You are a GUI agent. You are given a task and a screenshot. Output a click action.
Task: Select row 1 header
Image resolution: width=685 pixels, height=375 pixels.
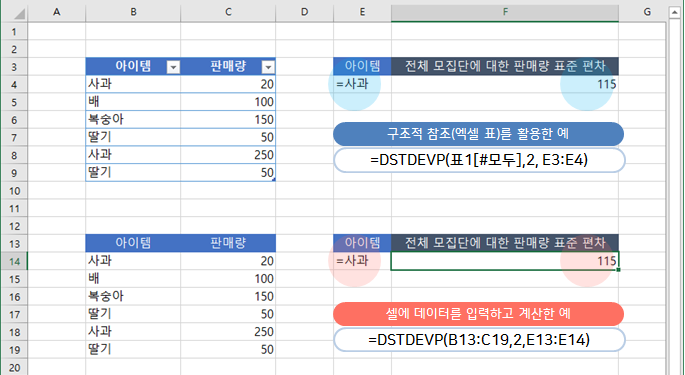pyautogui.click(x=14, y=31)
